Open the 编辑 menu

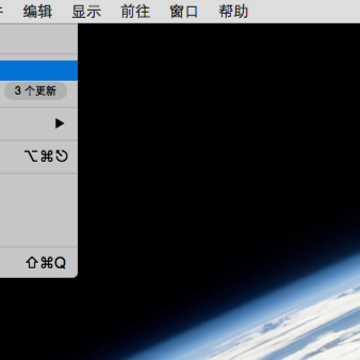click(37, 12)
